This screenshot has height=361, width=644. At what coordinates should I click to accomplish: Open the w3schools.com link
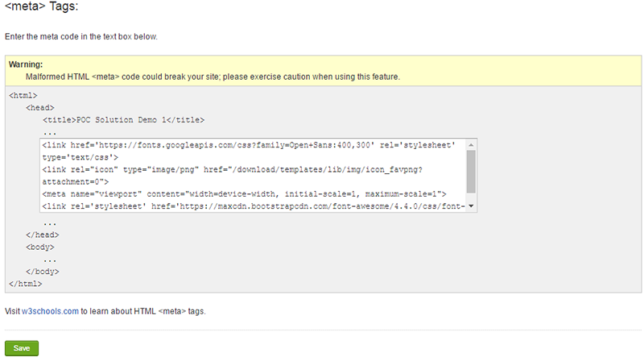coord(50,310)
